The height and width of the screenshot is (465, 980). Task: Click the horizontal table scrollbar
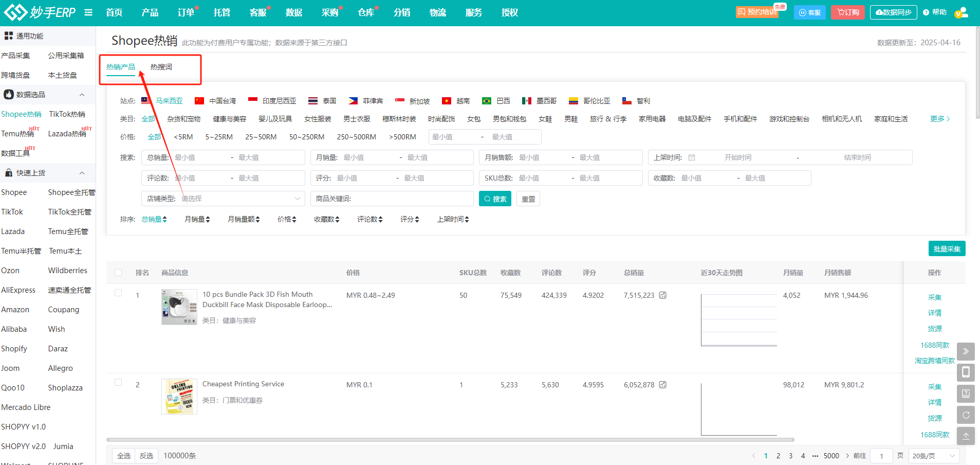pos(450,440)
